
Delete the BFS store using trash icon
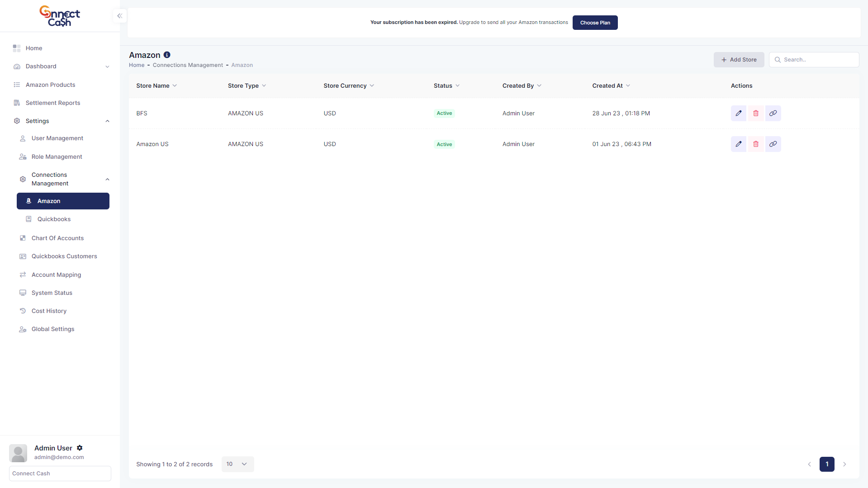click(x=755, y=113)
